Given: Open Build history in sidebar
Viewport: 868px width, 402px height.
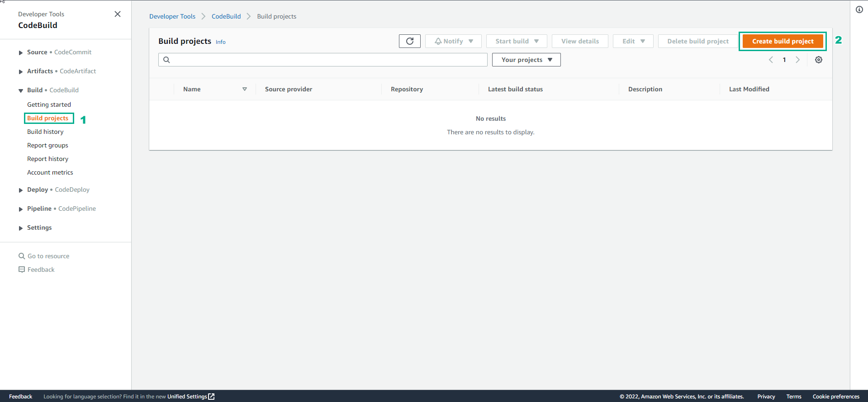Looking at the screenshot, I should coord(45,132).
